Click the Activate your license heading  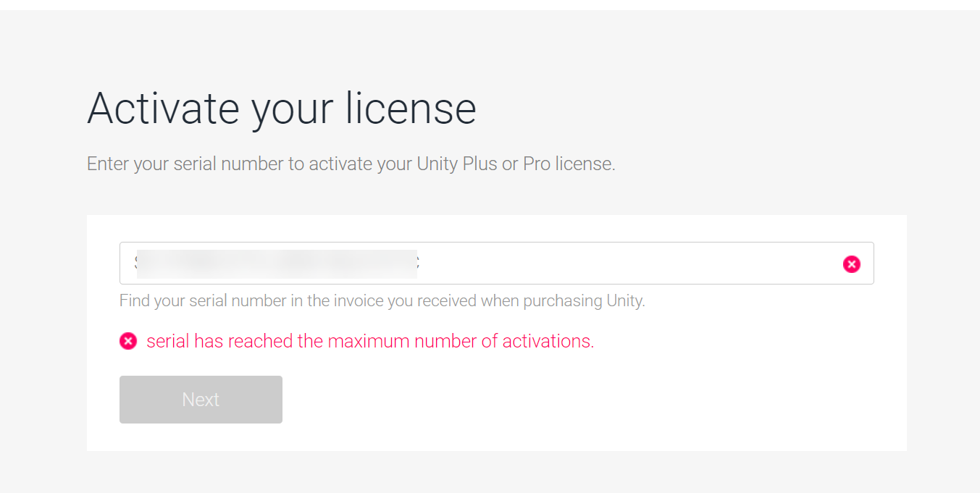(x=282, y=109)
